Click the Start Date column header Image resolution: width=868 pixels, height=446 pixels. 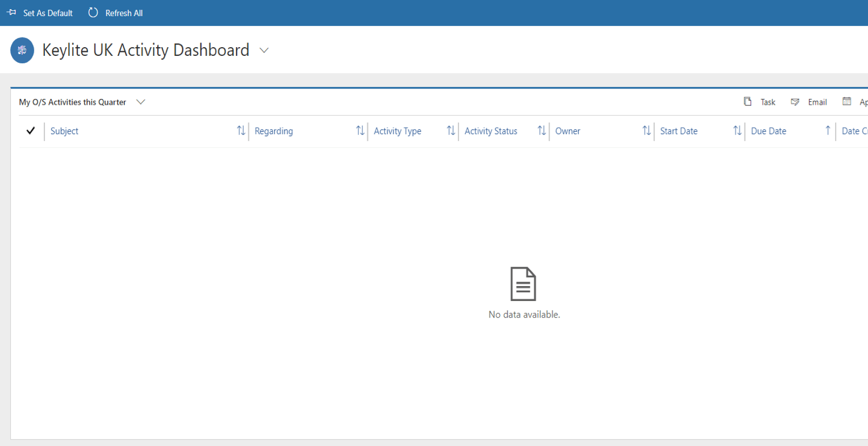(679, 131)
